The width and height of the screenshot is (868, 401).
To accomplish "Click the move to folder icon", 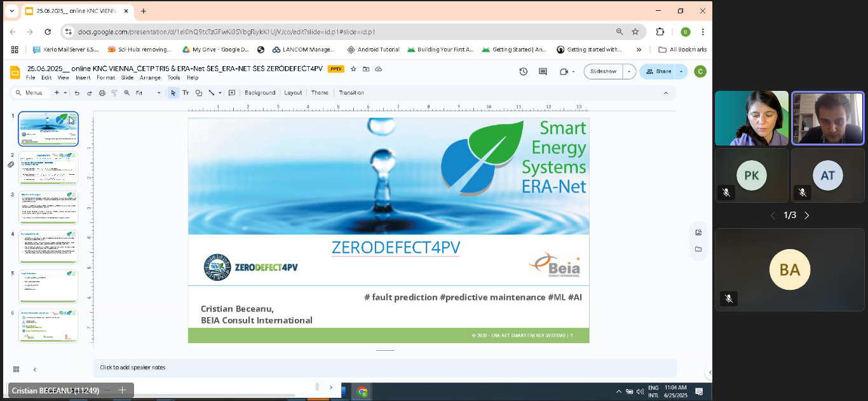I will coord(365,69).
